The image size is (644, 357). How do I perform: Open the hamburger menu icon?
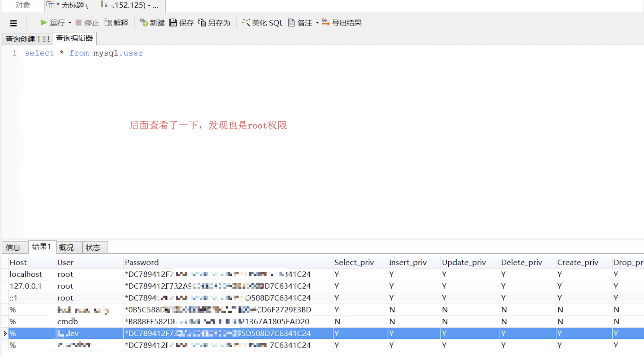click(13, 23)
